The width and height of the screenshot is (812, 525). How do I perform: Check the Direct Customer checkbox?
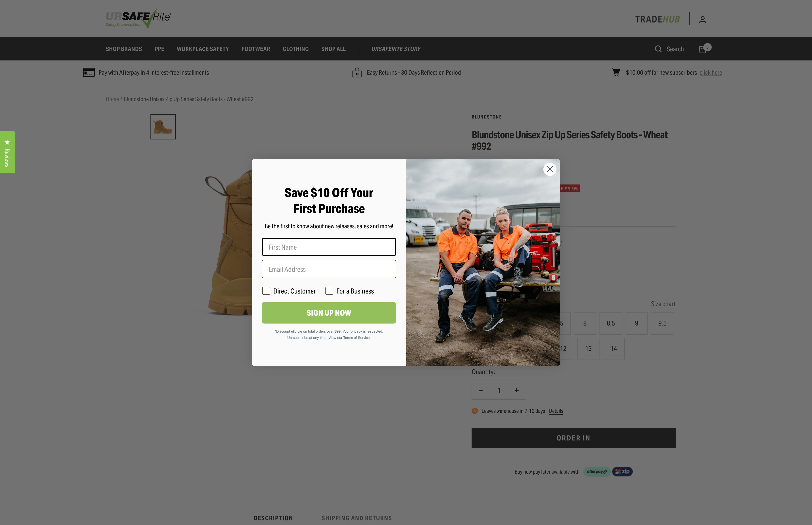[266, 291]
